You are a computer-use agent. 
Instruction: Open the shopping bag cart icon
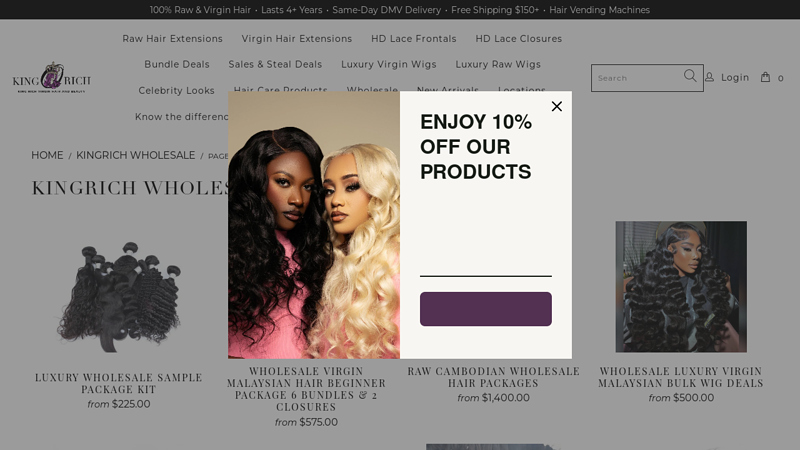point(765,77)
